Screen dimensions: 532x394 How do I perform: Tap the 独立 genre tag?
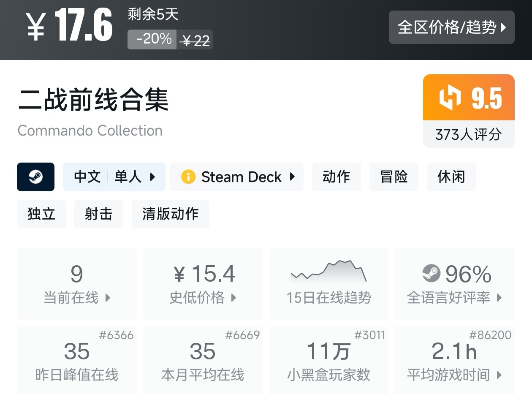[41, 214]
